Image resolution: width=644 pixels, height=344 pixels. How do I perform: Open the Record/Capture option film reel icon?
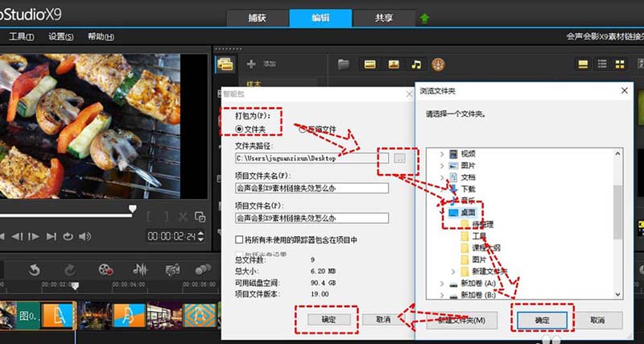pyautogui.click(x=105, y=270)
